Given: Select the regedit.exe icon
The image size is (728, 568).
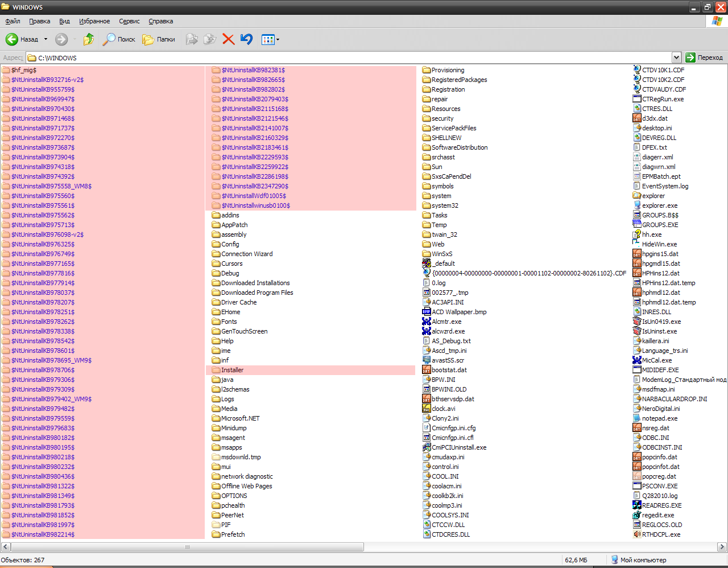Looking at the screenshot, I should 637,515.
